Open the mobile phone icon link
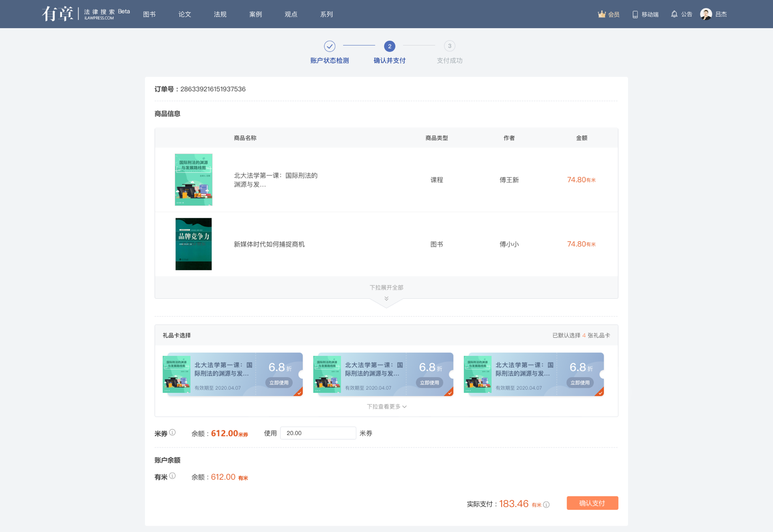 635,14
